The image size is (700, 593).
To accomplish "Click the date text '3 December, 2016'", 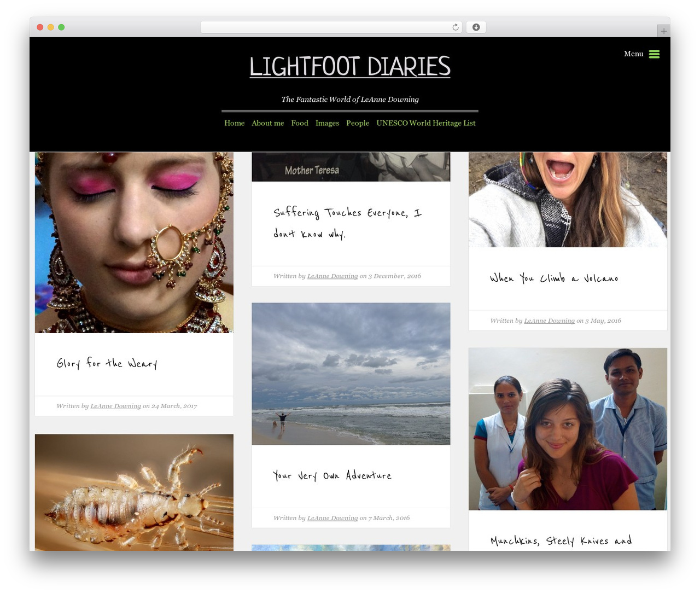I will [394, 276].
